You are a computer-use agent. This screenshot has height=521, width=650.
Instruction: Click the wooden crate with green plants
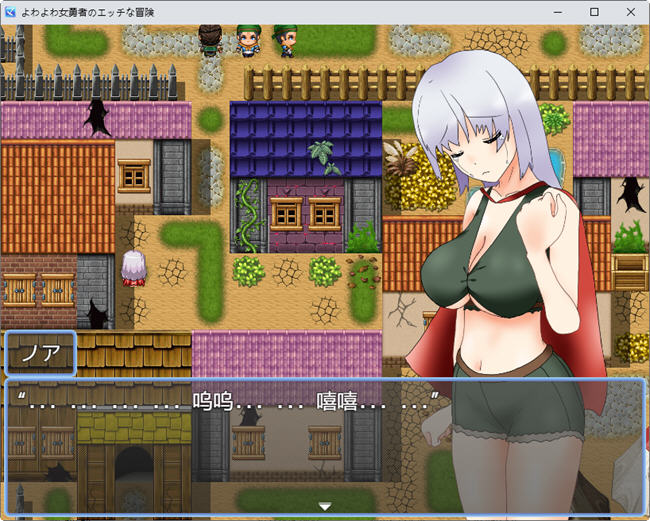(x=630, y=262)
